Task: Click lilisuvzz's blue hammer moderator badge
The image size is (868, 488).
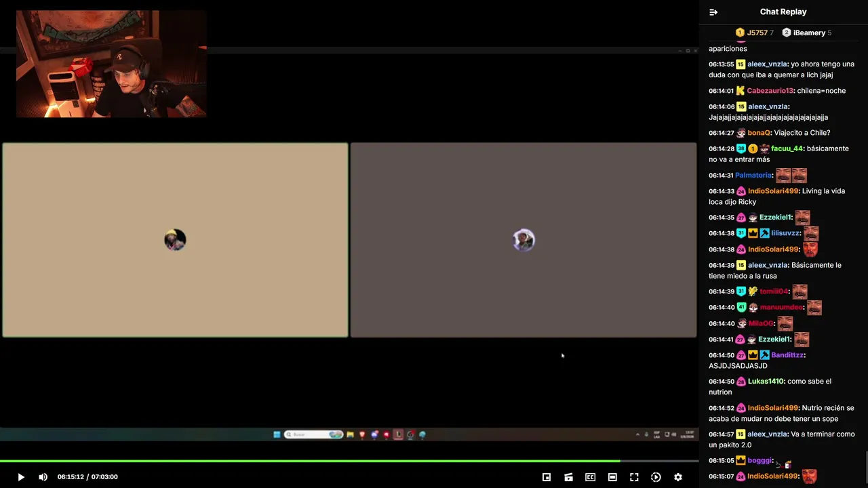Action: 764,233
